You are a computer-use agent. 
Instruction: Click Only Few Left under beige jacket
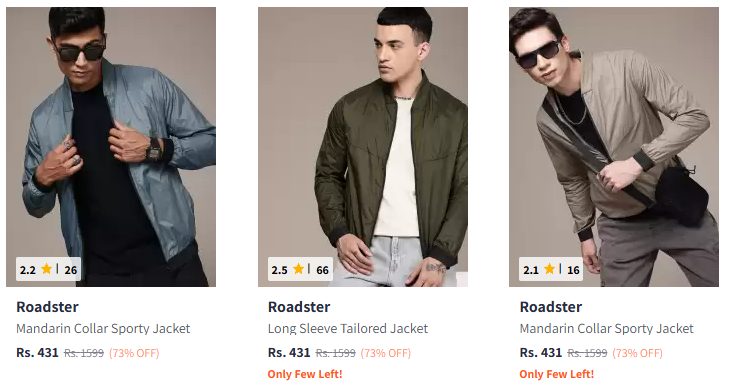tap(557, 374)
